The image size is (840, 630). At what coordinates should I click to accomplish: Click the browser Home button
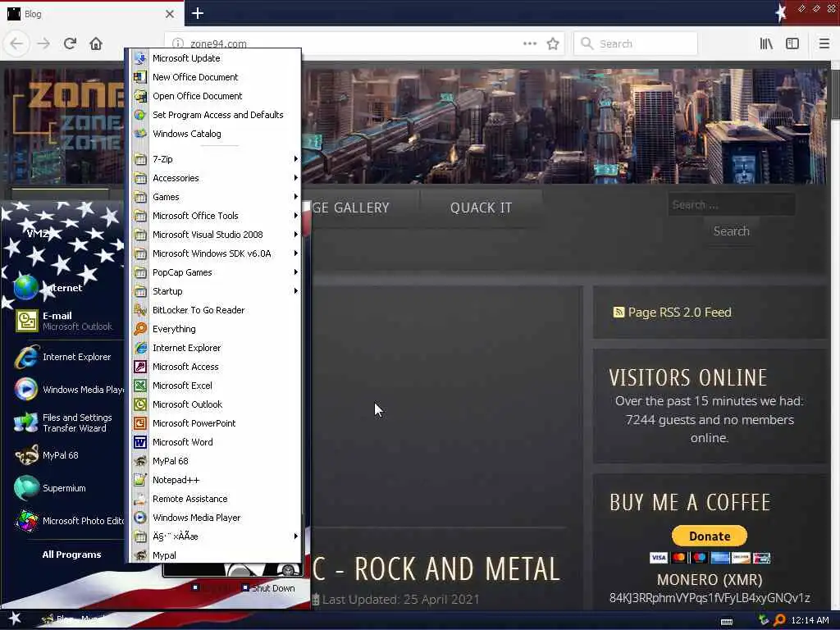(x=96, y=43)
